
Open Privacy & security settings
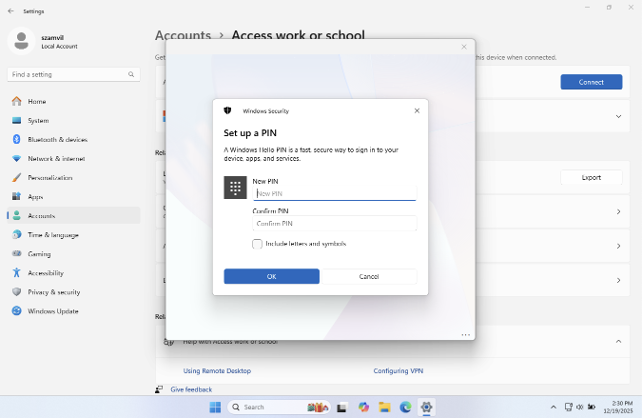tap(53, 292)
